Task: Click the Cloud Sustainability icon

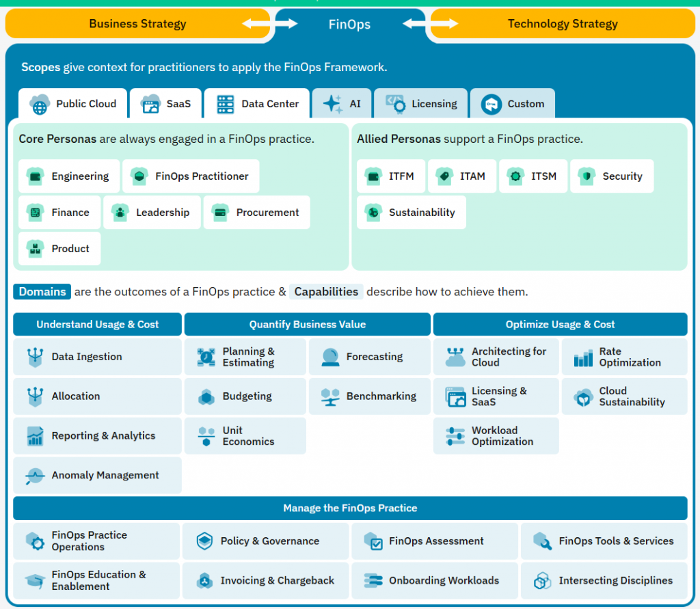Action: coord(583,397)
